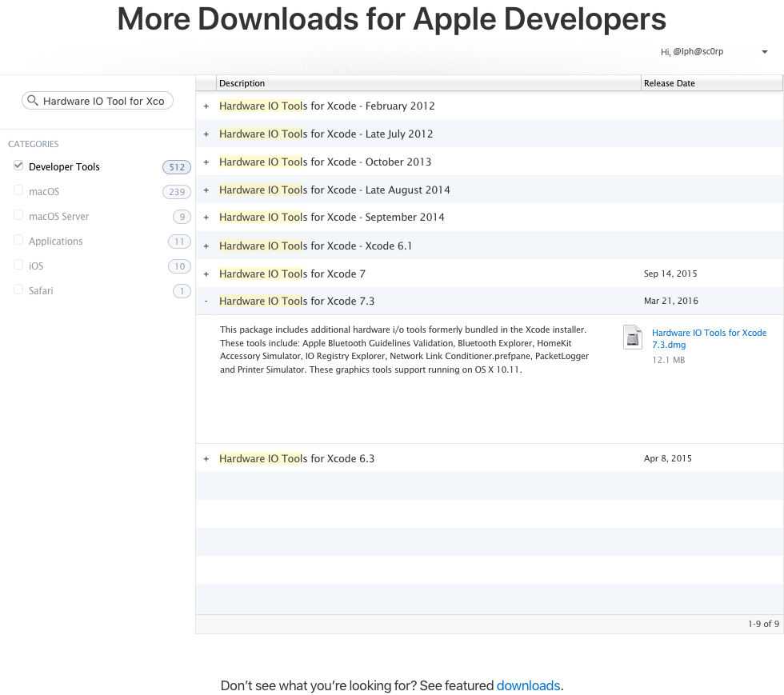Click the Developer Tools 512 count badge

[177, 167]
